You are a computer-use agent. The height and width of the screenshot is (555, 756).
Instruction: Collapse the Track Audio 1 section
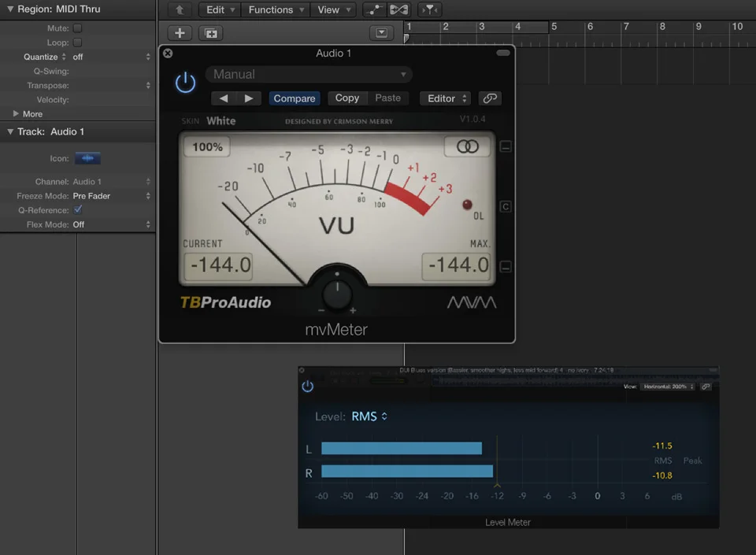click(10, 131)
